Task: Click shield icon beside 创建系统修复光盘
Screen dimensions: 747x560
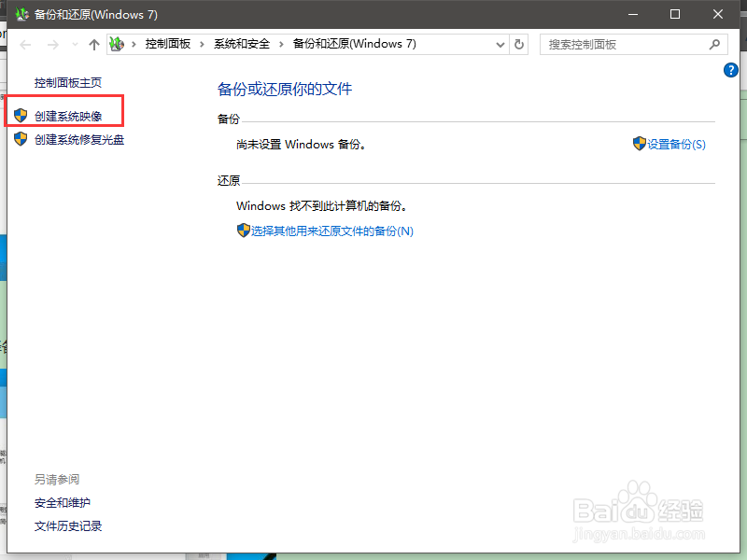Action: (x=21, y=138)
